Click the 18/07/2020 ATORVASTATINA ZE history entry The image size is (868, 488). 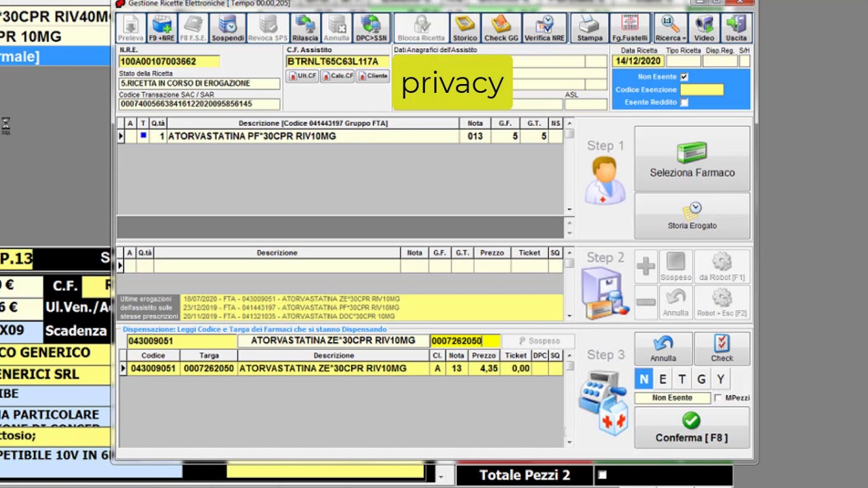click(292, 299)
